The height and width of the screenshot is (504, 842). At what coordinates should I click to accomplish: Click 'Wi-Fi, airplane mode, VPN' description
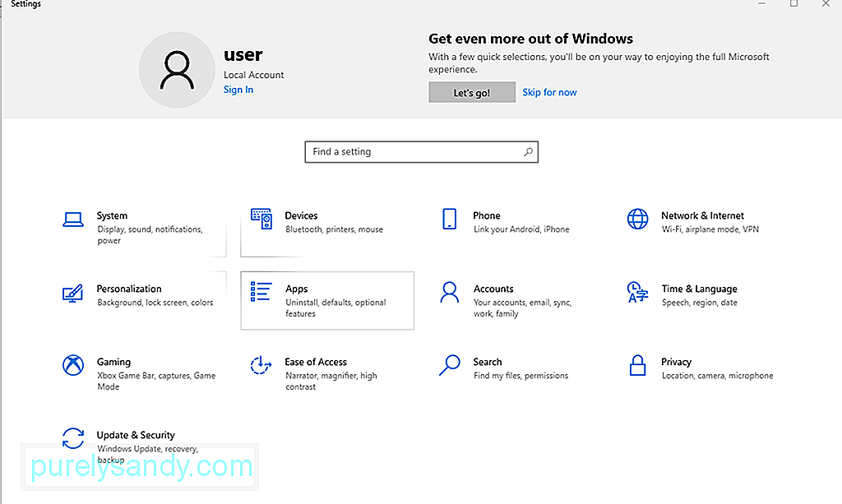click(x=710, y=229)
